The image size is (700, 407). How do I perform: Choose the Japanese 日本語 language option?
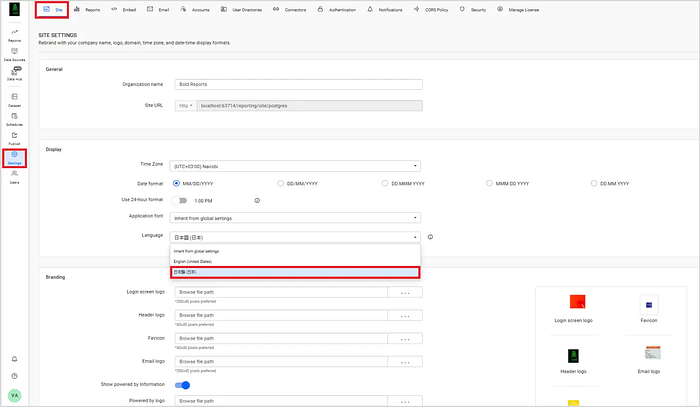point(295,272)
